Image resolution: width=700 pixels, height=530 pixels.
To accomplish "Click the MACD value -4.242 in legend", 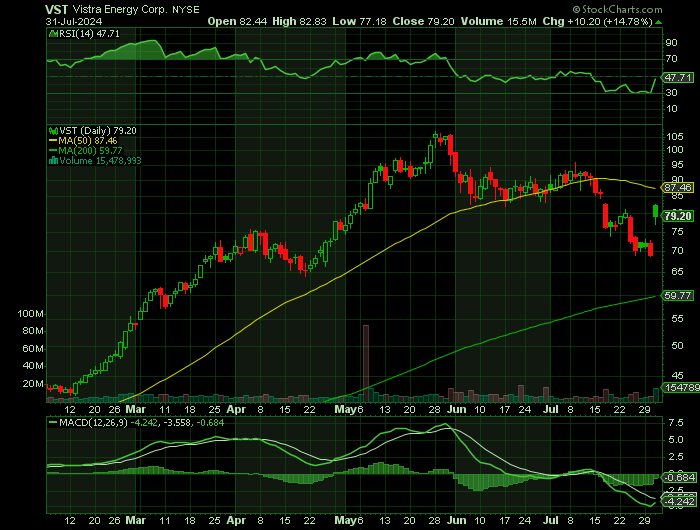I will [x=144, y=422].
